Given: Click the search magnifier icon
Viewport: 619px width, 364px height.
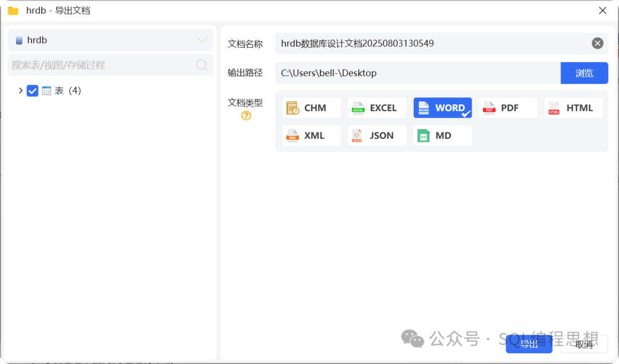Looking at the screenshot, I should 202,65.
